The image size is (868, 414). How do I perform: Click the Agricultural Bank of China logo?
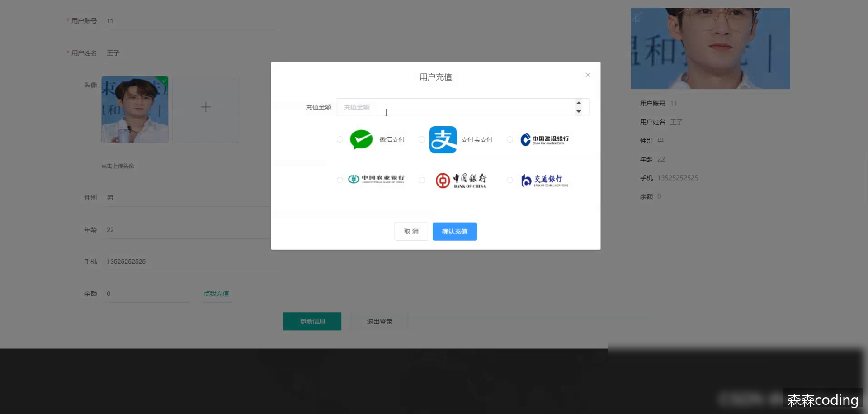click(376, 179)
